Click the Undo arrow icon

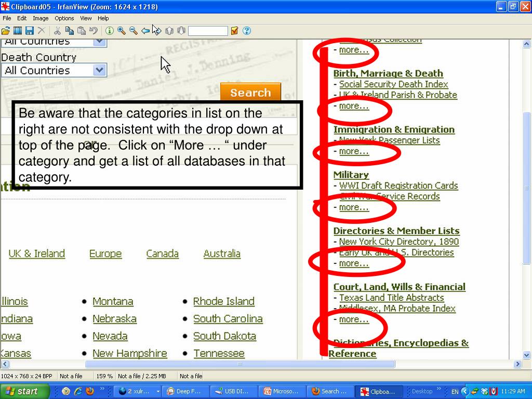[94, 31]
